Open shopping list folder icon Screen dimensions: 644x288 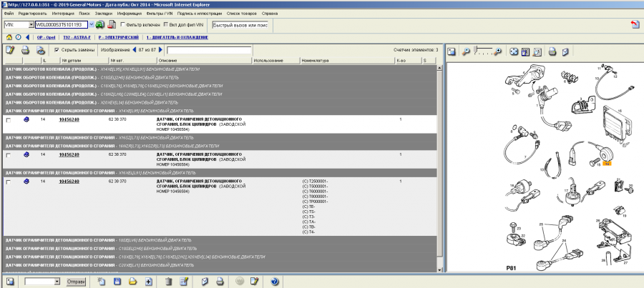coord(132,282)
